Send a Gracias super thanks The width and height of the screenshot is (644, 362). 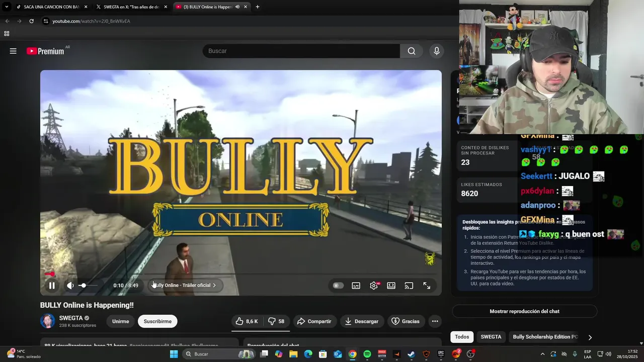(x=405, y=321)
